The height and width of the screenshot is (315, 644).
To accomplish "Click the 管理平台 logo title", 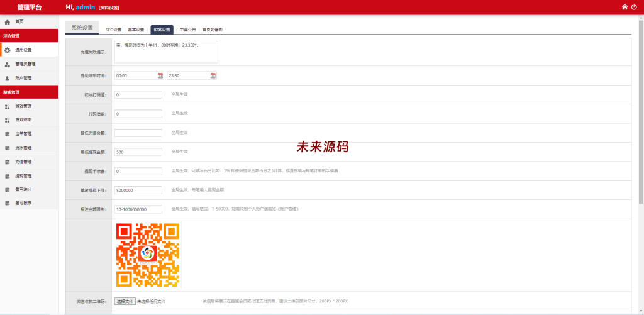I will coord(29,8).
